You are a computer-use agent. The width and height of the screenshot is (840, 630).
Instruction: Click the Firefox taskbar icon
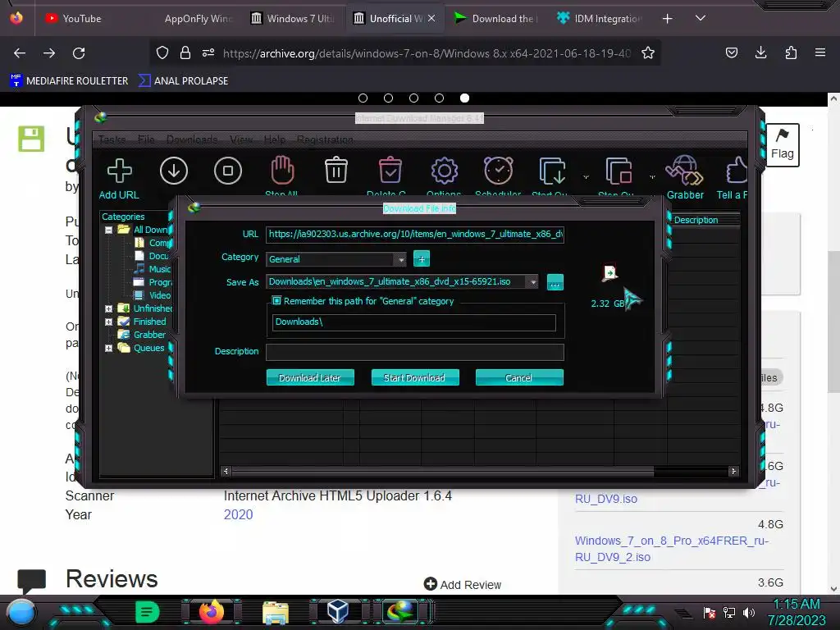point(211,612)
